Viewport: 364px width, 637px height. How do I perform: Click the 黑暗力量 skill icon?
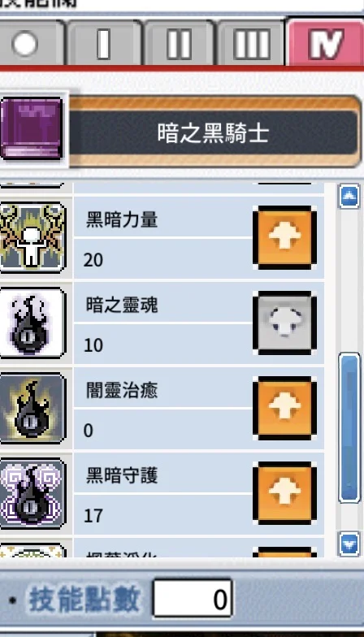pyautogui.click(x=32, y=237)
